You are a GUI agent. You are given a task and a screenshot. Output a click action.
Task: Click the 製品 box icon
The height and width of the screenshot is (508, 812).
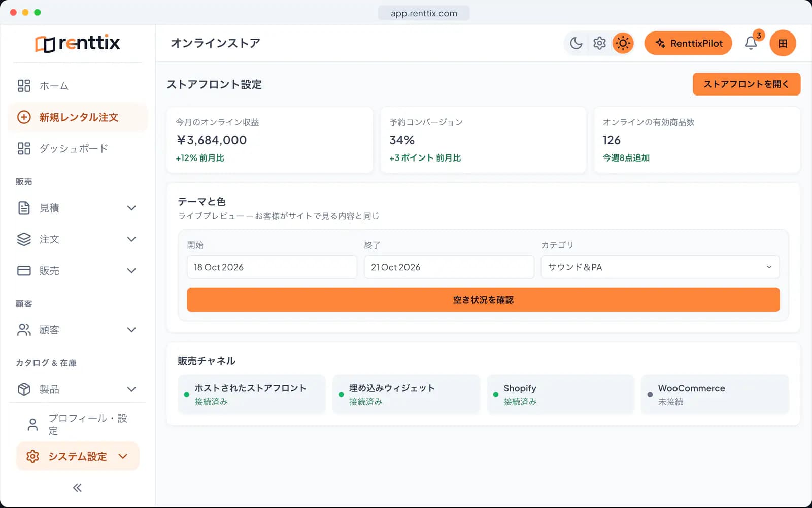(24, 389)
